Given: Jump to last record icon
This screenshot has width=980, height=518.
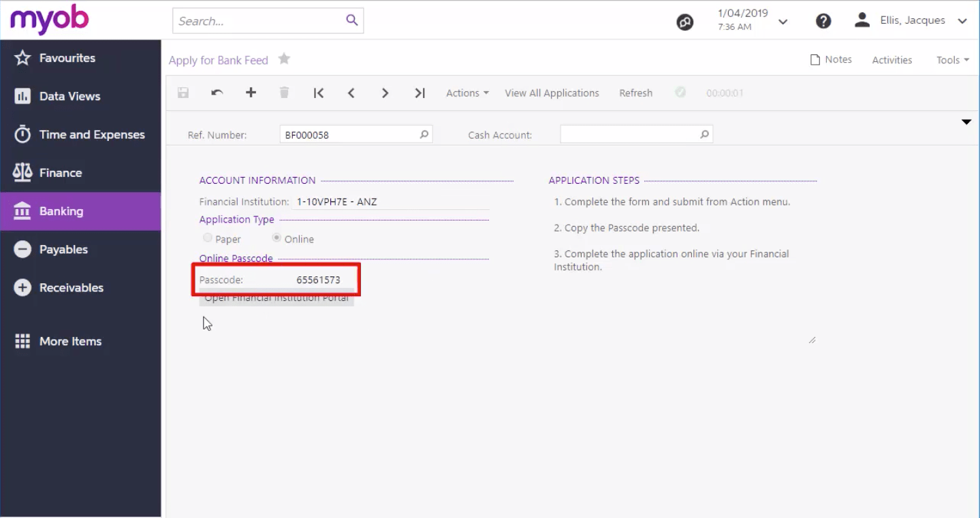Looking at the screenshot, I should [420, 93].
